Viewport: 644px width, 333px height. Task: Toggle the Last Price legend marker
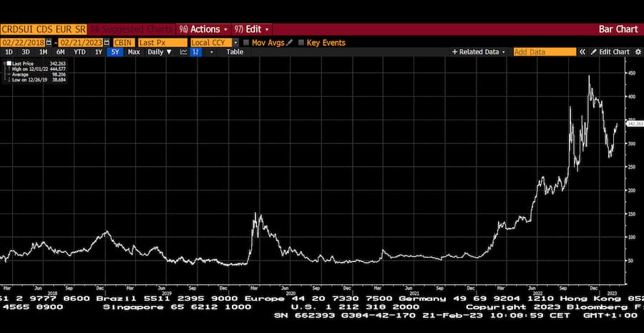pos(9,63)
